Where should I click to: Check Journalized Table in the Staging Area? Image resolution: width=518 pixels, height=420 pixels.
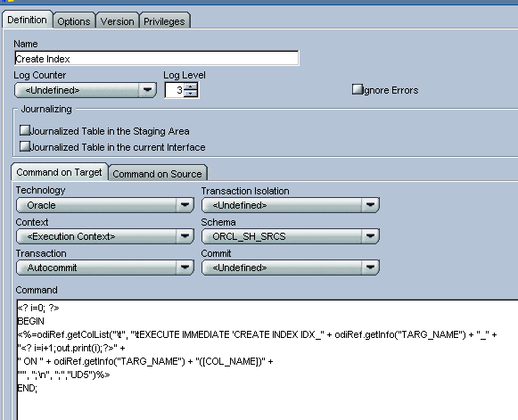click(x=25, y=130)
